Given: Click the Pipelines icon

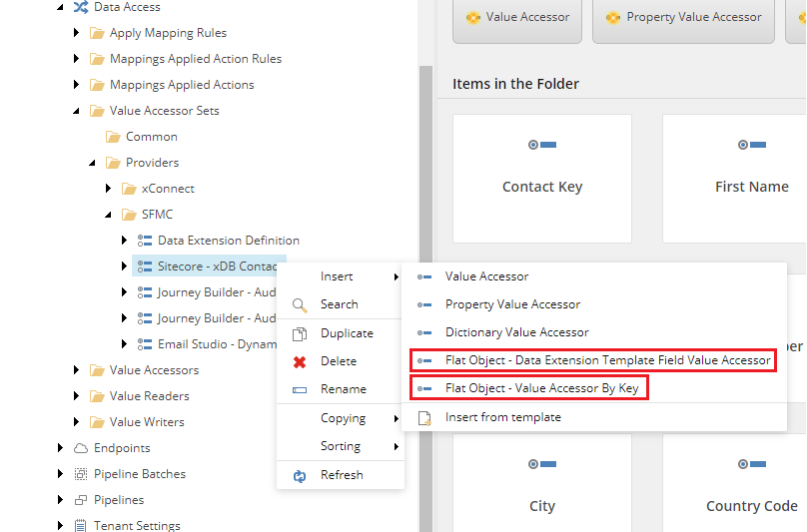Looking at the screenshot, I should click(81, 500).
